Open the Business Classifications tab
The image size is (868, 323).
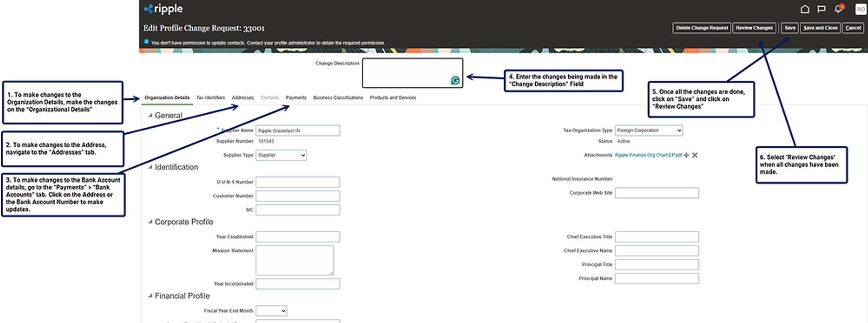point(338,97)
